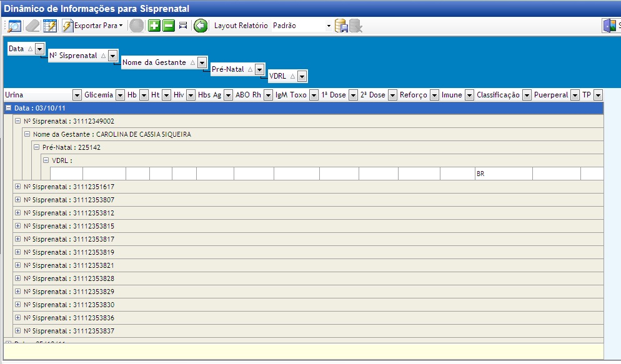Expand Nº Sisprenatal : 31112353817
621x364 pixels.
[x=18, y=239]
